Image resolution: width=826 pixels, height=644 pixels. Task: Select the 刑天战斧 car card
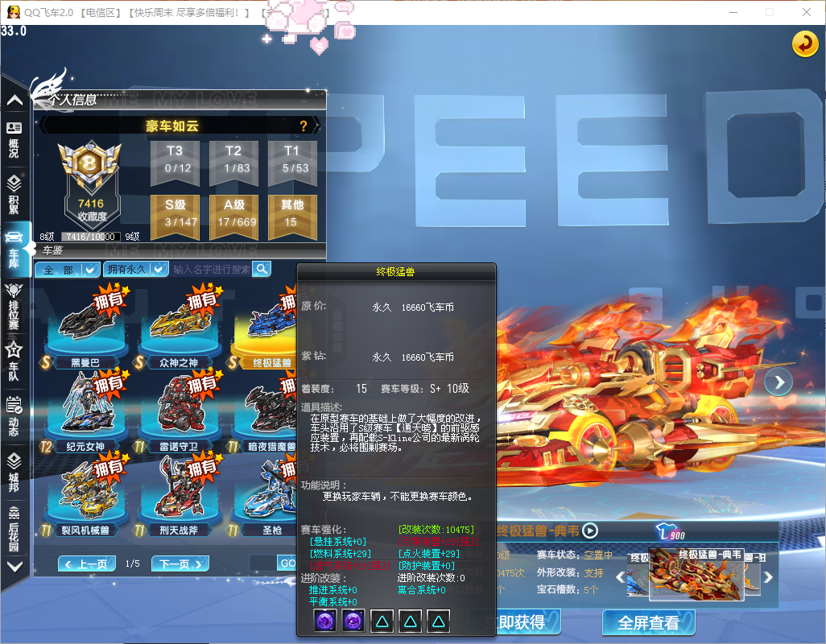click(179, 495)
